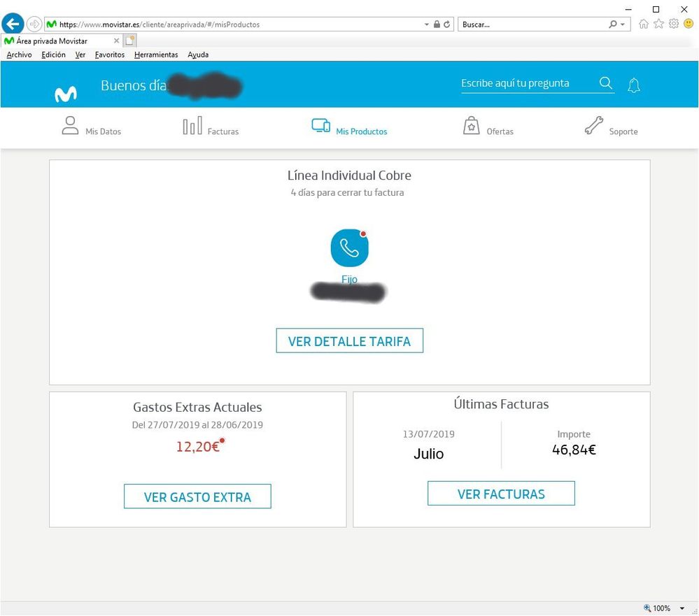The height and width of the screenshot is (616, 699).
Task: Click the VER DETALLE TARIFA button
Action: [x=349, y=341]
